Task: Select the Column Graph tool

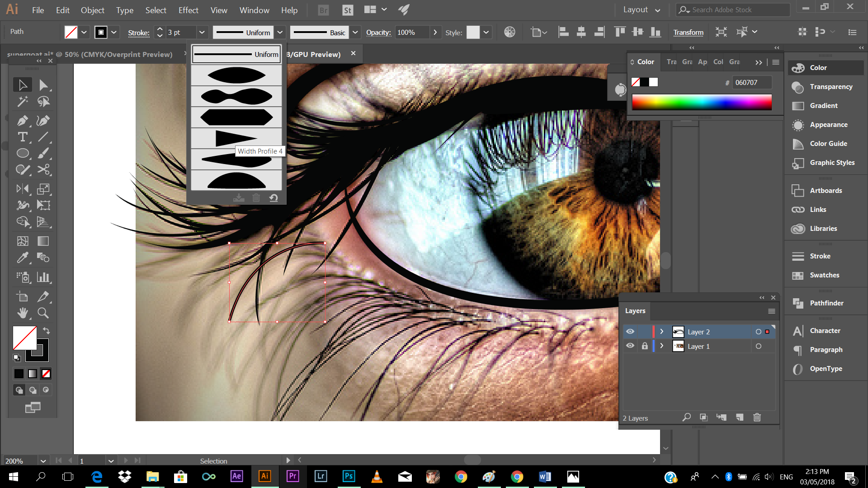Action: click(x=43, y=277)
